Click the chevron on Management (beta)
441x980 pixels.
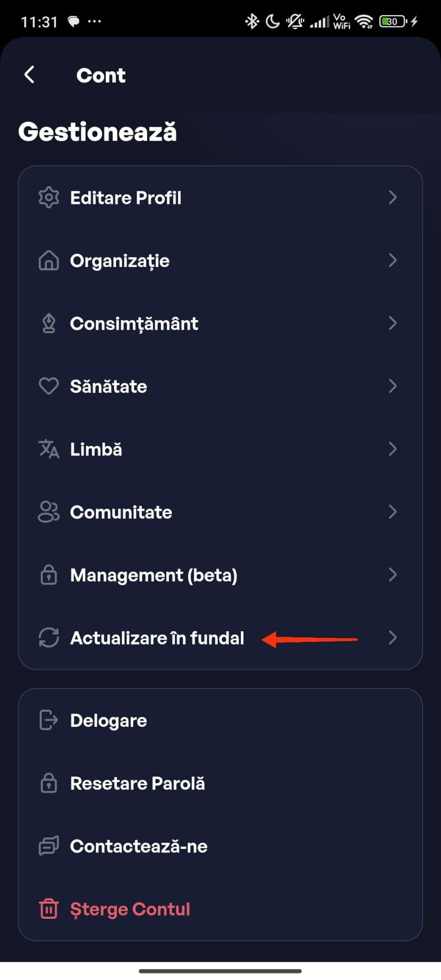393,575
